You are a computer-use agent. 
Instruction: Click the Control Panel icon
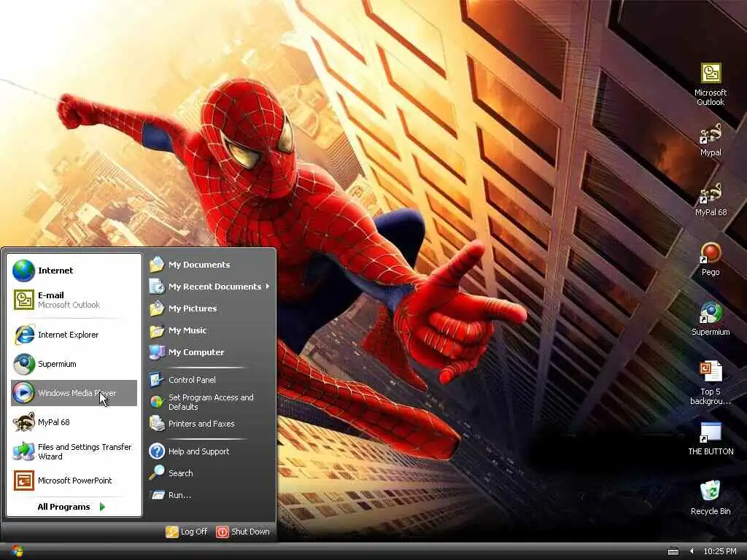click(x=157, y=379)
